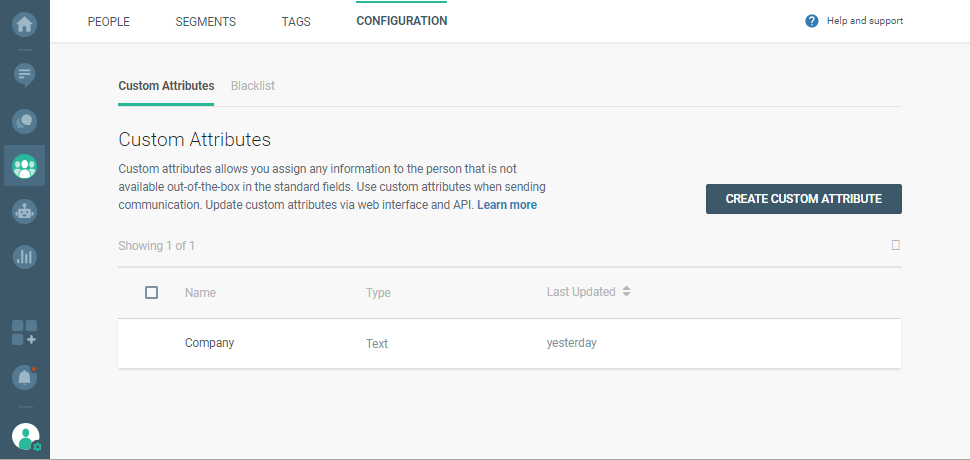Image resolution: width=970 pixels, height=460 pixels.
Task: Go to the Home icon in sidebar
Action: tap(24, 23)
